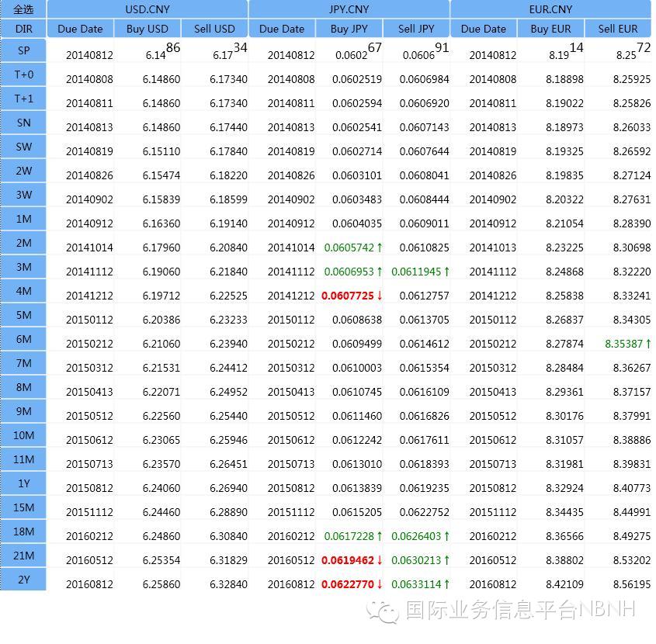Select the 21M tenor button

tap(23, 556)
